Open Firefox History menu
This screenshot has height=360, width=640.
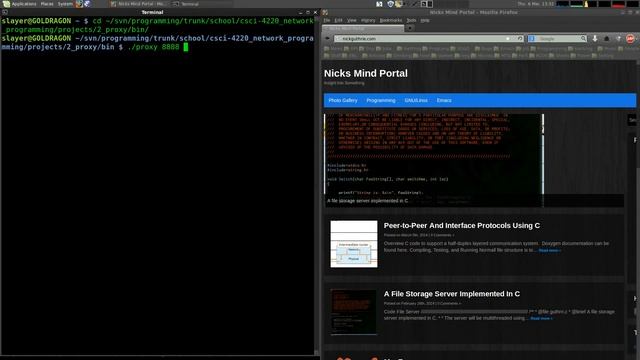coord(368,20)
